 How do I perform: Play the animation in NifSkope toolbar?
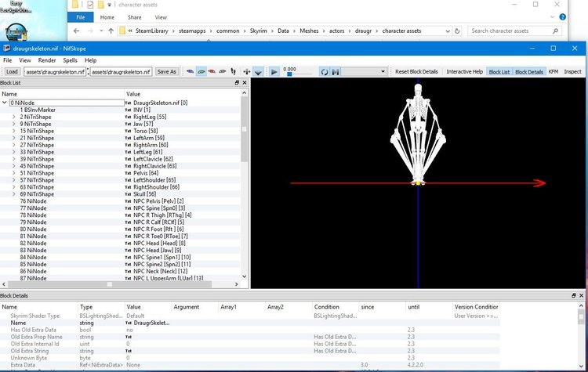274,71
